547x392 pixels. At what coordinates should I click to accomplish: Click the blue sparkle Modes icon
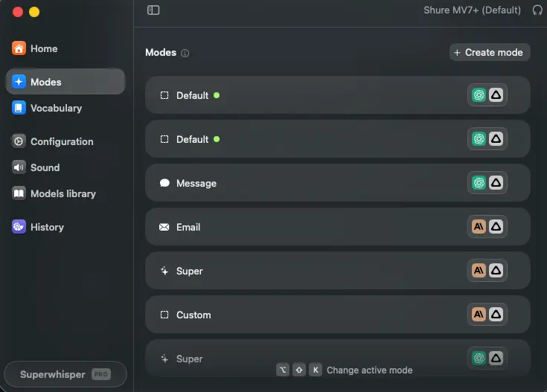(19, 82)
